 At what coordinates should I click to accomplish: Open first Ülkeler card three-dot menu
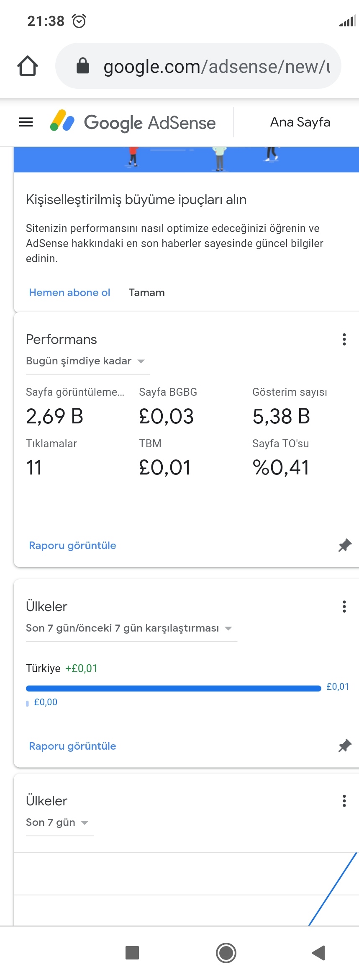click(x=344, y=606)
